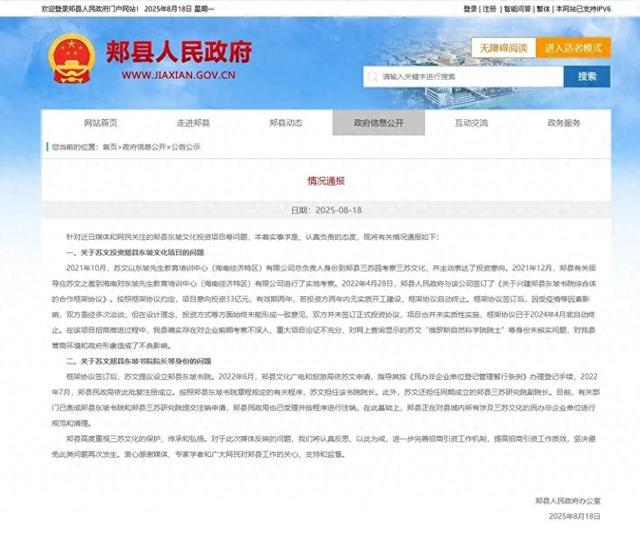Switch to 繁体 traditional Chinese
640x535 pixels.
543,9
